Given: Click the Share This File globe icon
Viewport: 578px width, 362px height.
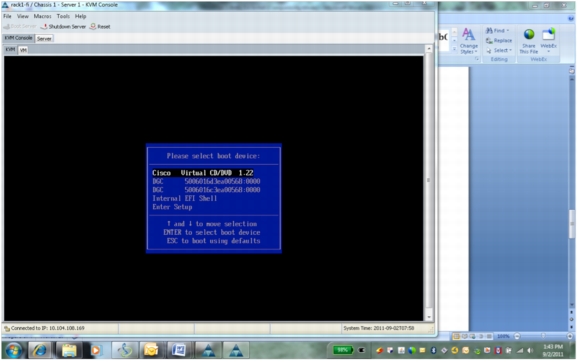Looking at the screenshot, I should click(529, 34).
